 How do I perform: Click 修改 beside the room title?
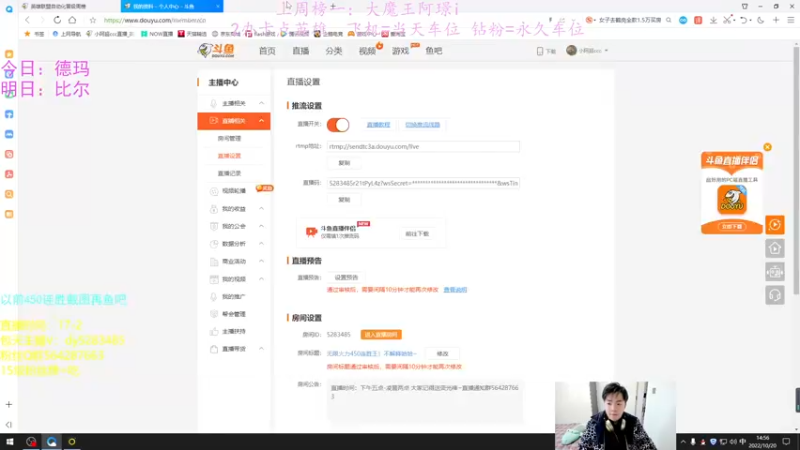point(442,354)
